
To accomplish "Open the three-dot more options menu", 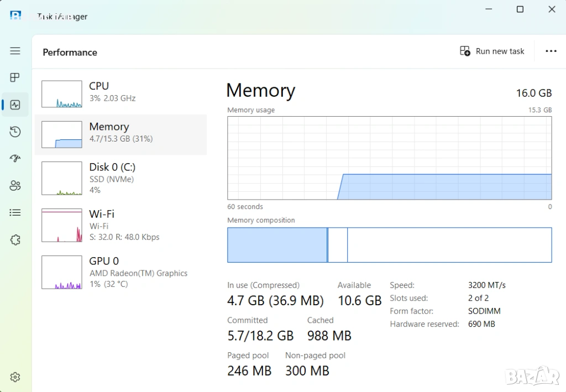I will click(551, 51).
